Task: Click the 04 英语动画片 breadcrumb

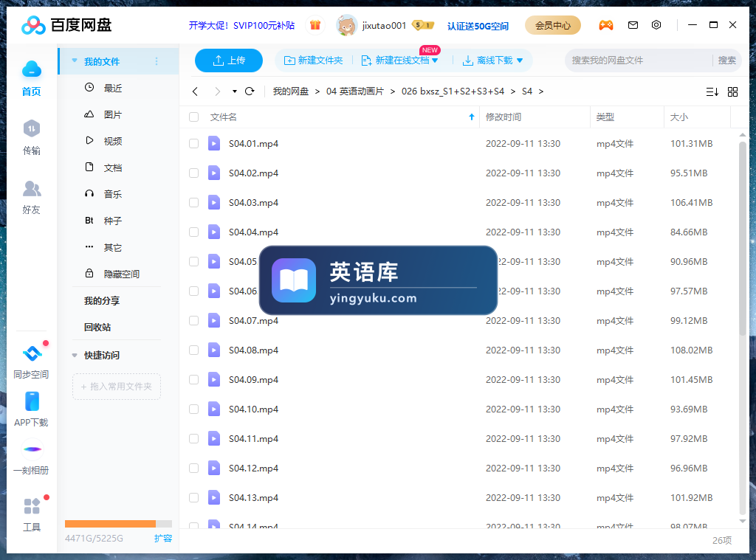Action: pyautogui.click(x=355, y=91)
